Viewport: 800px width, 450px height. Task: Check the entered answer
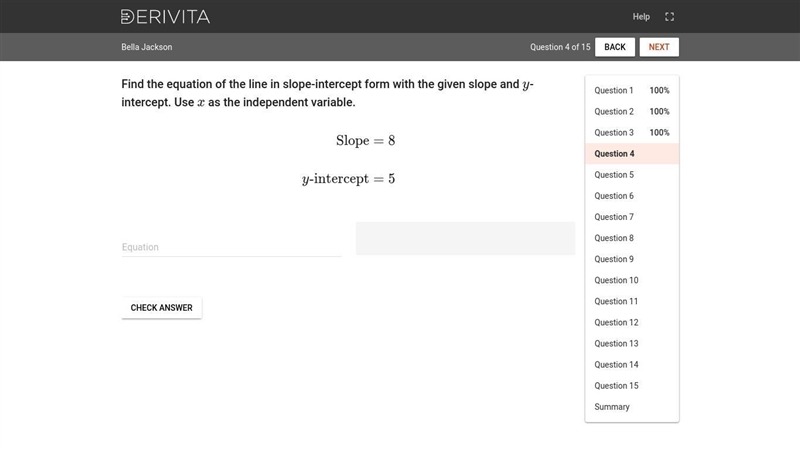[161, 308]
